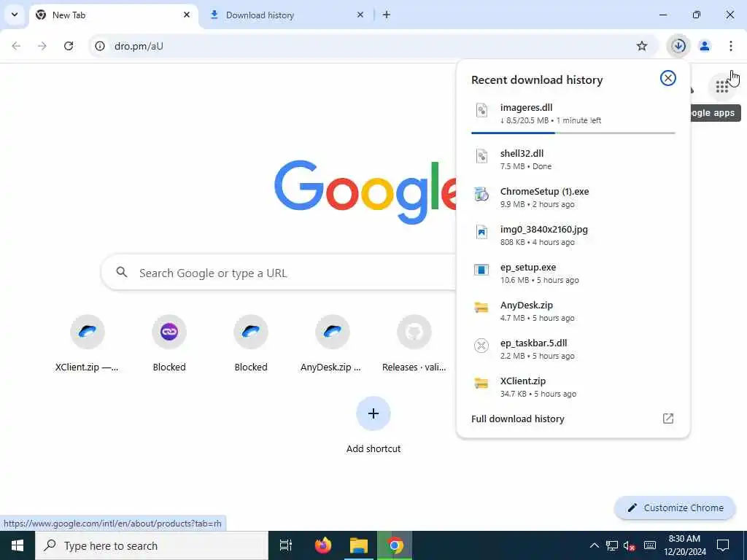Image resolution: width=747 pixels, height=560 pixels.
Task: Go forward with the forward arrow
Action: (x=42, y=46)
